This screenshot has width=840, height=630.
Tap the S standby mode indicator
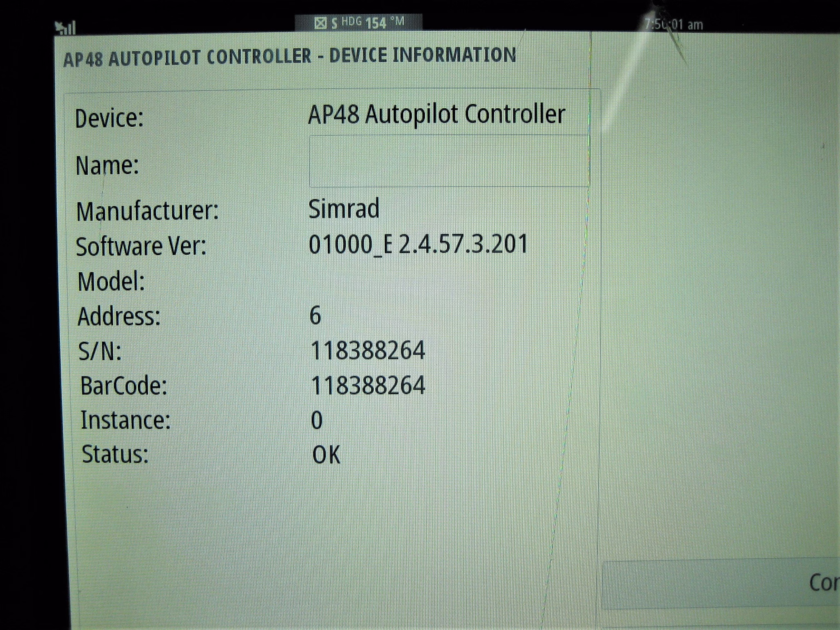334,23
